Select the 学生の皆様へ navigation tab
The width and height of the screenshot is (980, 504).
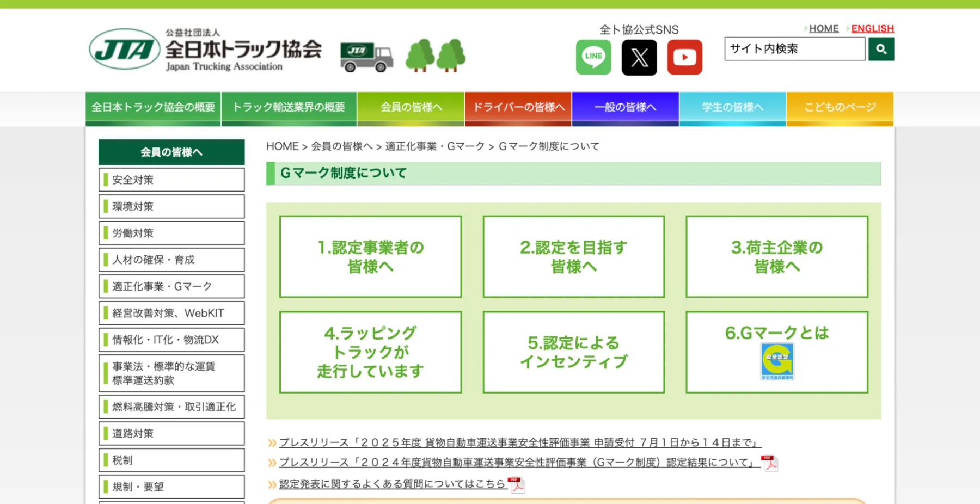pyautogui.click(x=732, y=108)
